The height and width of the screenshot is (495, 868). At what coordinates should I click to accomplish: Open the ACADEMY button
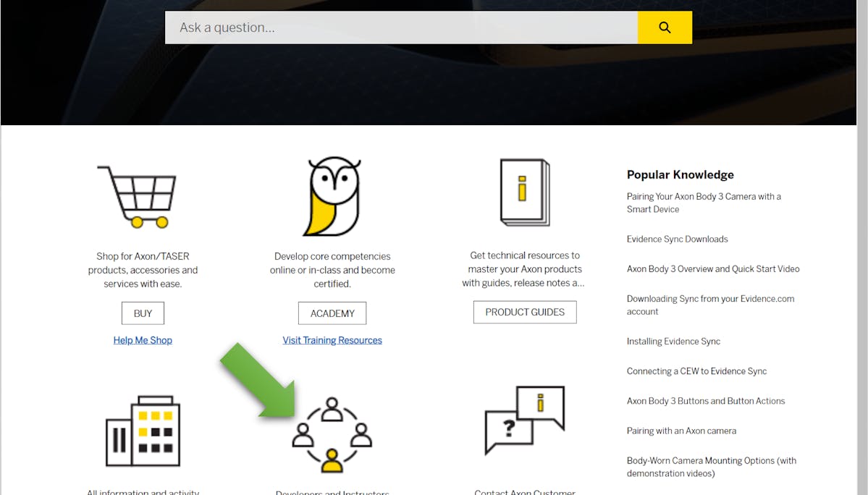[x=332, y=313]
